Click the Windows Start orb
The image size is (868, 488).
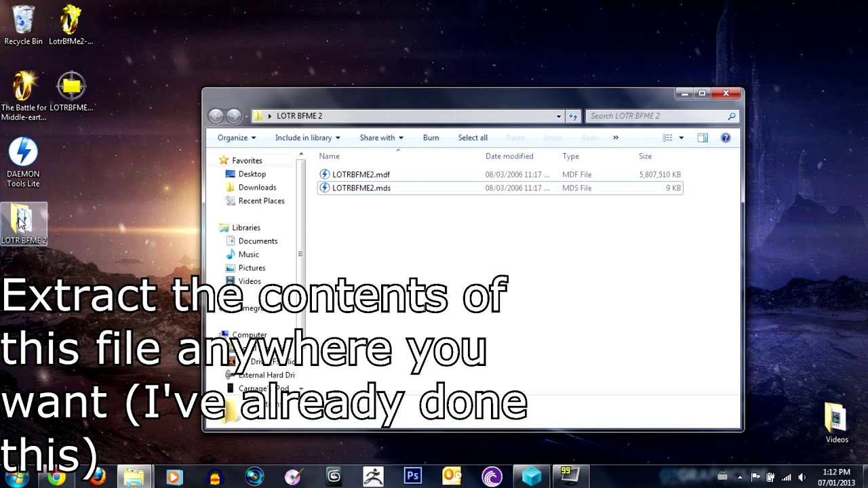pos(16,479)
